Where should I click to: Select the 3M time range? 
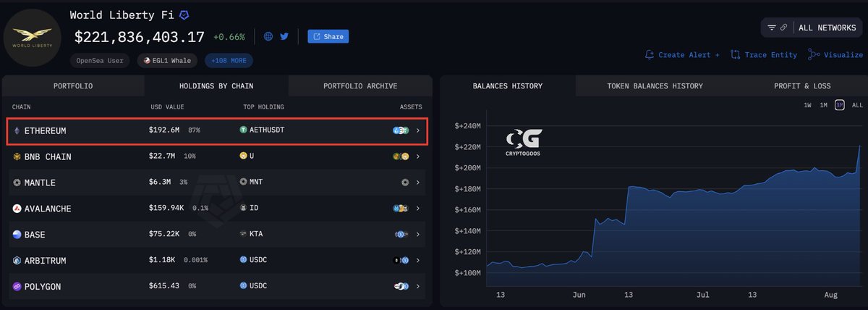pos(840,105)
